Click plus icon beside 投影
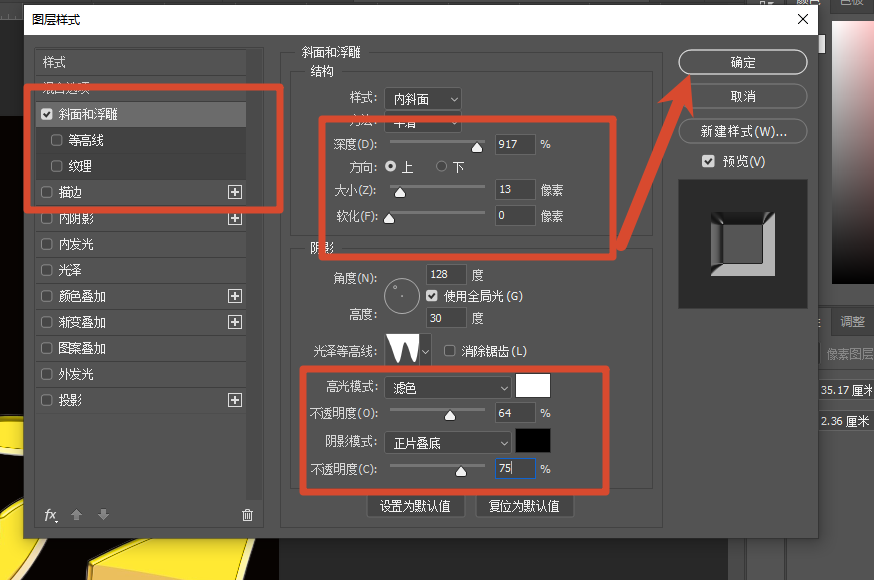Image resolution: width=874 pixels, height=580 pixels. point(235,400)
